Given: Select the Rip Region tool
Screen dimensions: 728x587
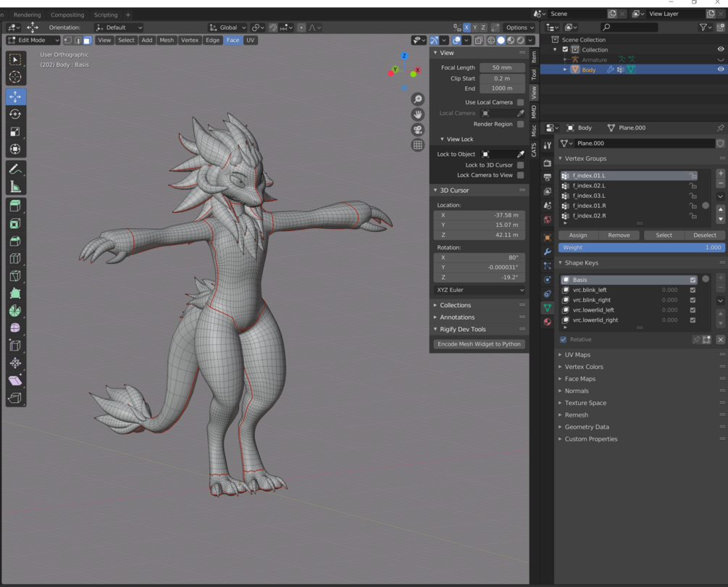Looking at the screenshot, I should 15,398.
